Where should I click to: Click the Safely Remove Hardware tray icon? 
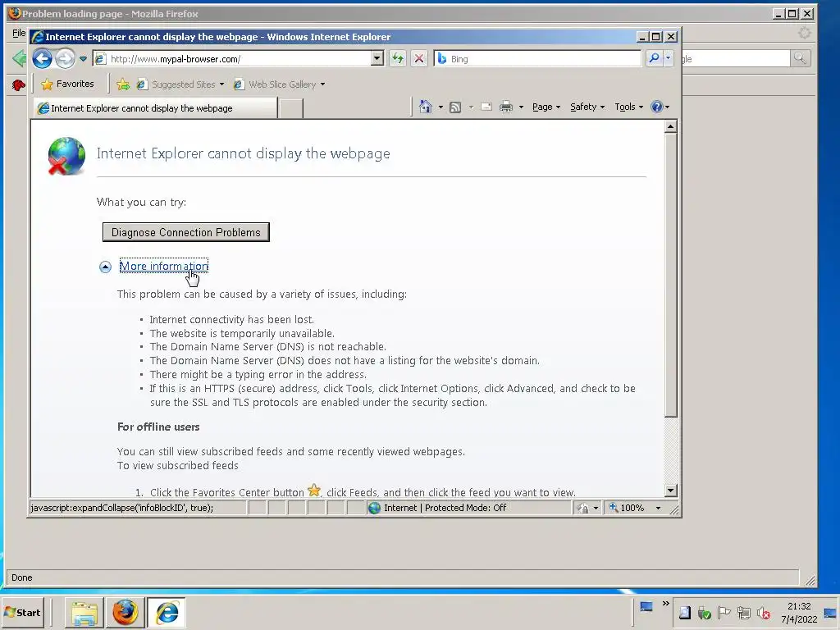[x=705, y=613]
